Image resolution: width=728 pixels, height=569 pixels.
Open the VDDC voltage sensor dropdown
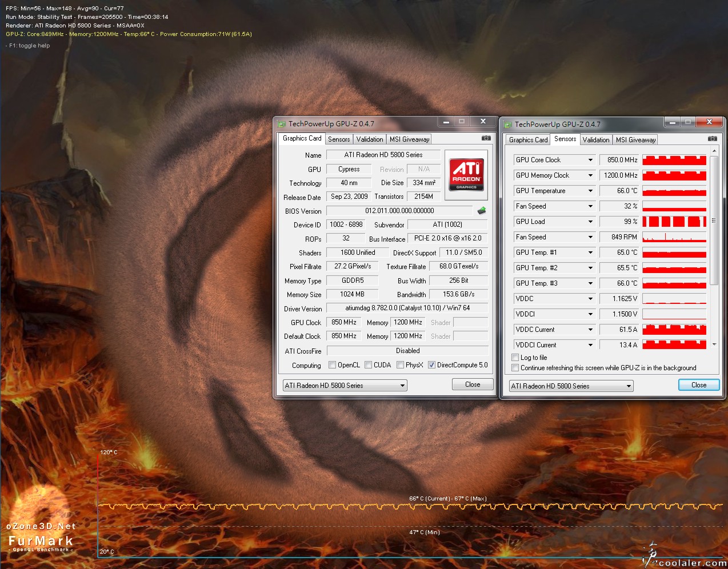pos(590,299)
